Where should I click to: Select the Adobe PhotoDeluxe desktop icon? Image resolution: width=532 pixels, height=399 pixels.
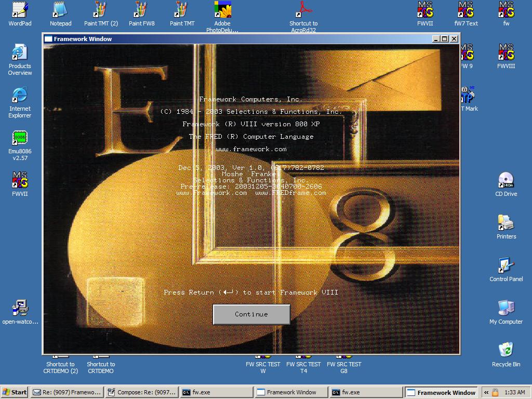222,16
